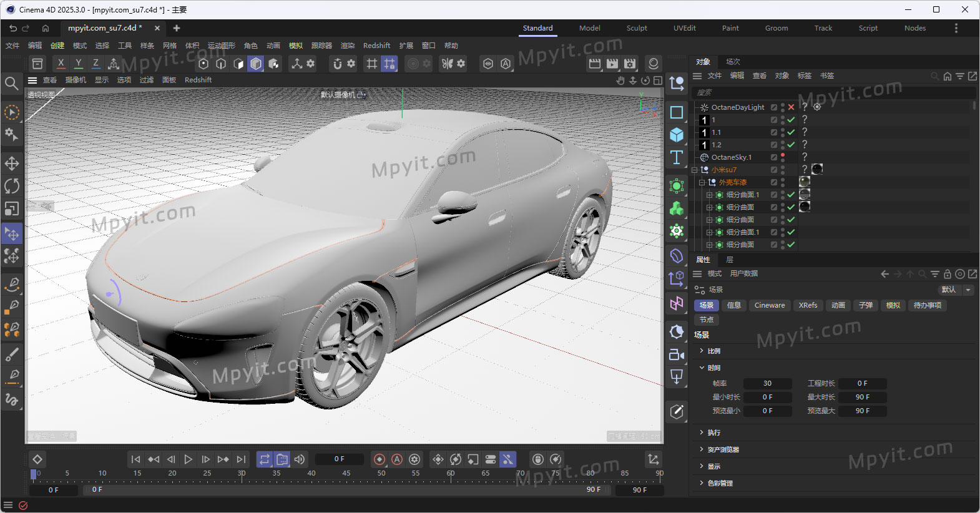Disable the object named 1.1 green checkmark
The image size is (980, 513).
(x=791, y=132)
